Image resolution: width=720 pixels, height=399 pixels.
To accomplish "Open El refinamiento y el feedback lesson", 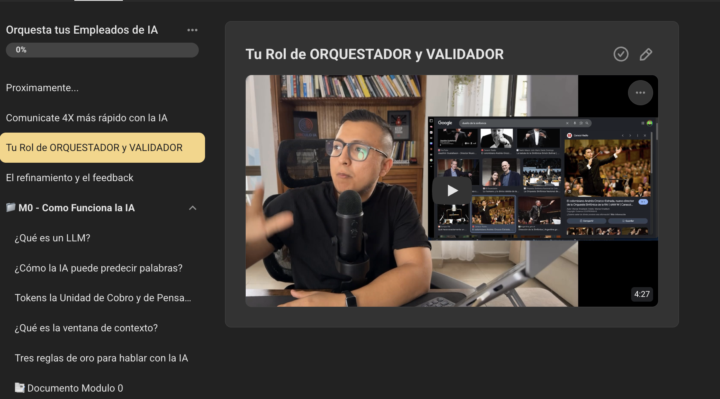I will pos(70,178).
